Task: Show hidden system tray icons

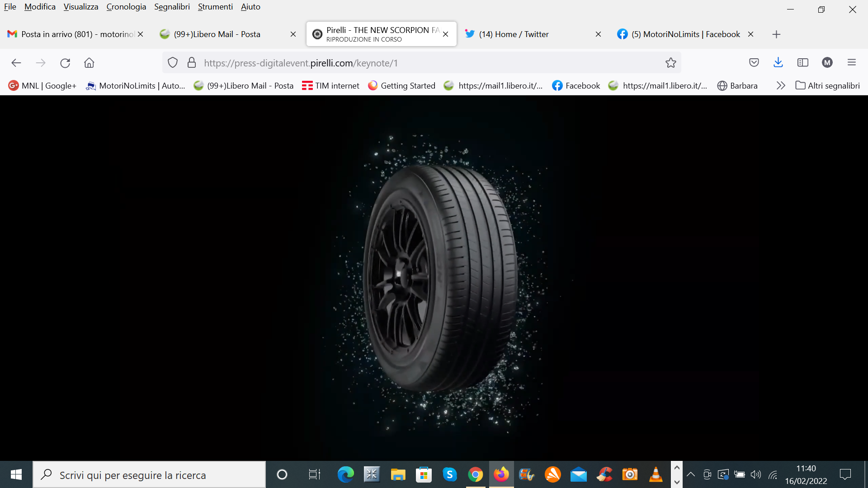Action: tap(691, 474)
